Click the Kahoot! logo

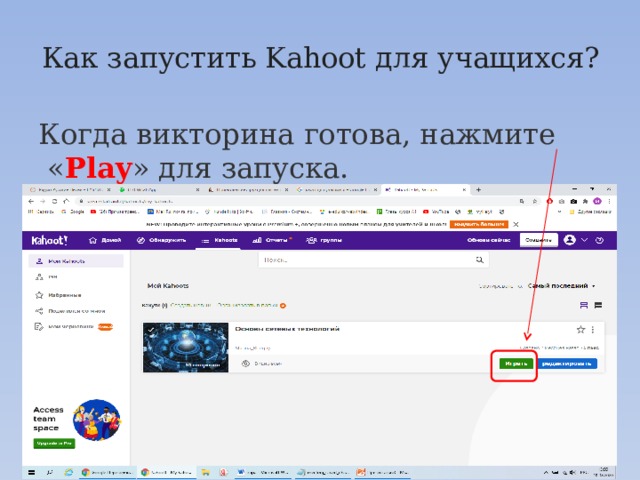[49, 240]
